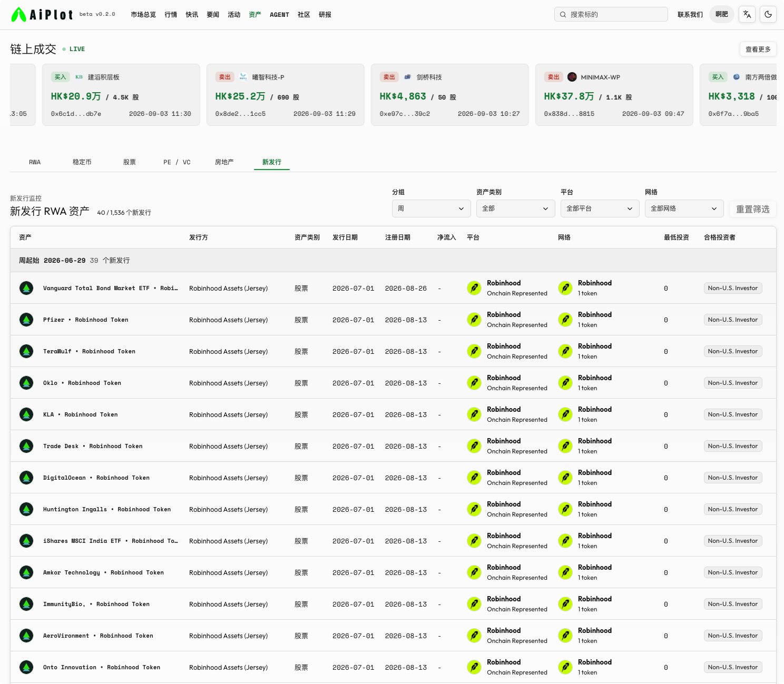Image resolution: width=784 pixels, height=684 pixels.
Task: Sort by 净流入 column header
Action: 447,237
